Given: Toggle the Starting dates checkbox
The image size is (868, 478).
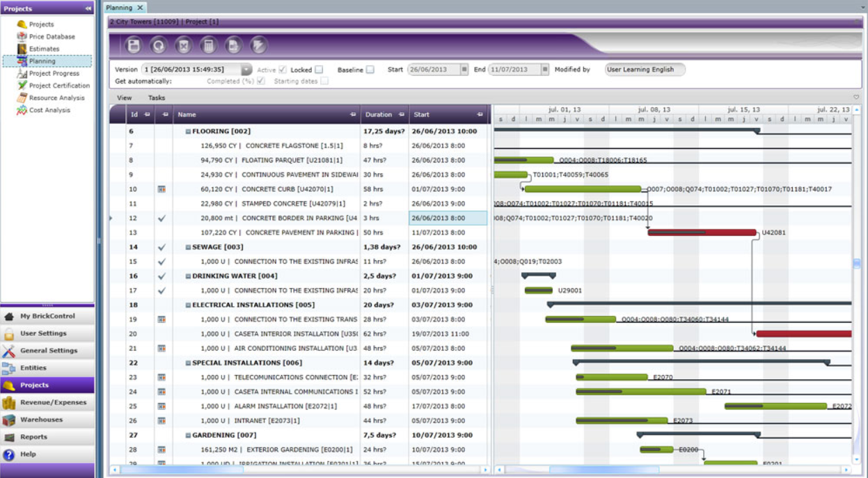Looking at the screenshot, I should [324, 81].
